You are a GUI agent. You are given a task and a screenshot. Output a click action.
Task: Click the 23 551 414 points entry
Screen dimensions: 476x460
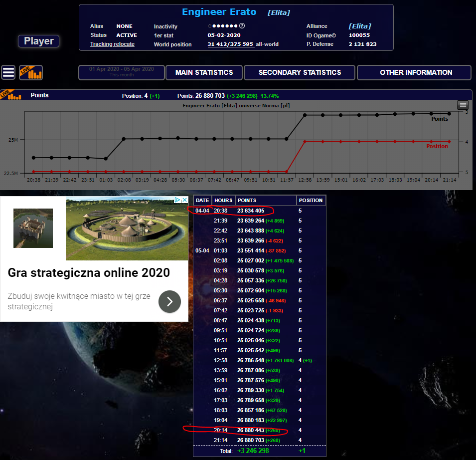[x=251, y=250]
